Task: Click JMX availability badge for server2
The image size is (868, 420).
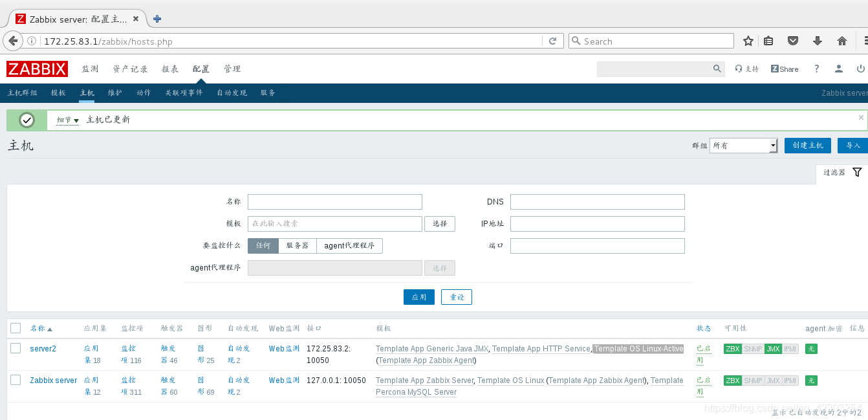Action: click(773, 349)
